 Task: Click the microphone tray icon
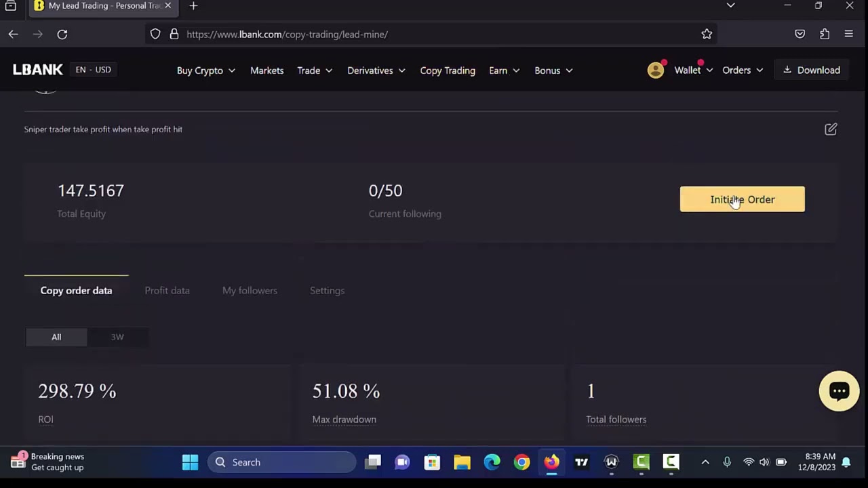727,462
